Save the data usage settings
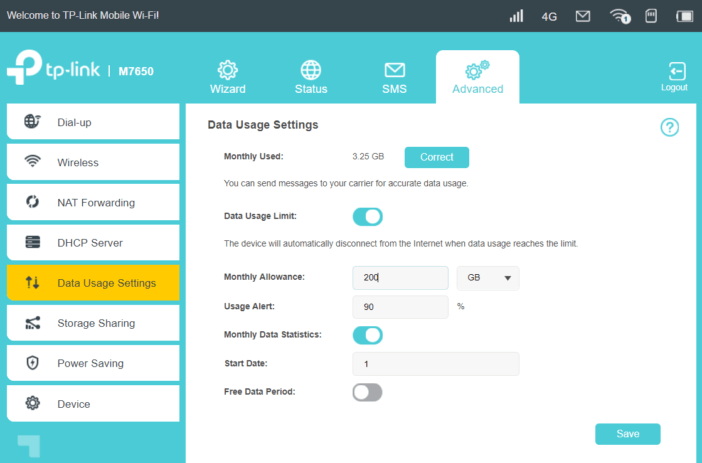Image resolution: width=702 pixels, height=463 pixels. (x=627, y=434)
